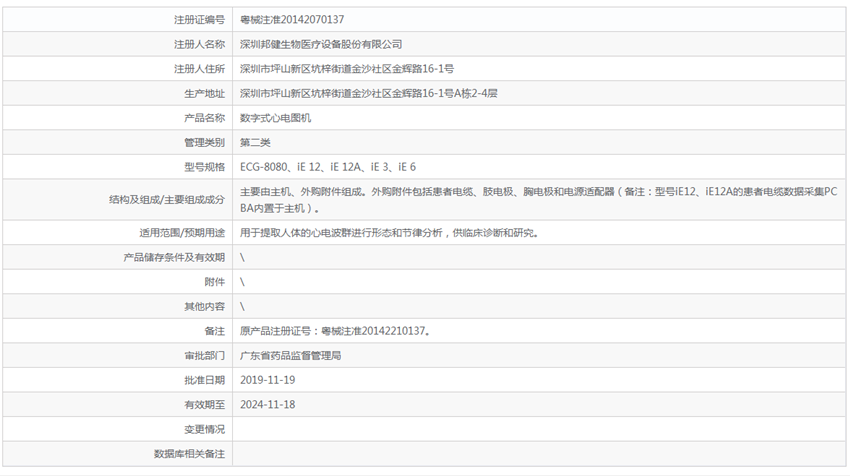Click product name 数字式心电图机
The image size is (850, 476).
275,118
